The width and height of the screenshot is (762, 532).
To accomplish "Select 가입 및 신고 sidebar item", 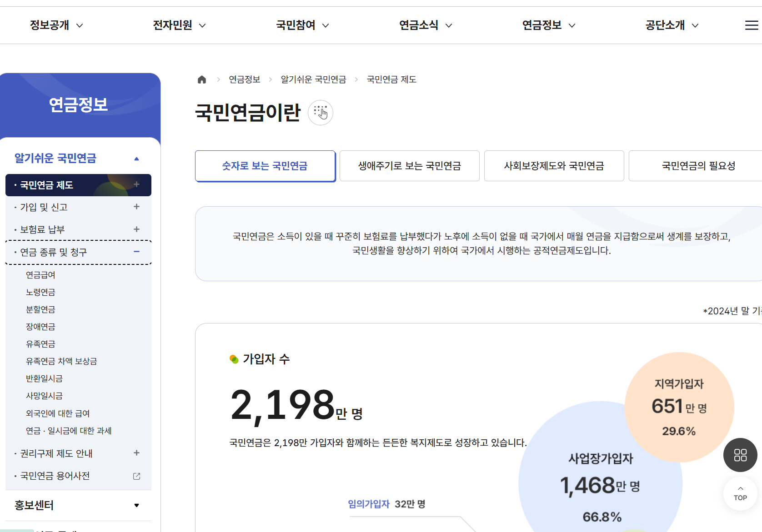I will click(78, 207).
